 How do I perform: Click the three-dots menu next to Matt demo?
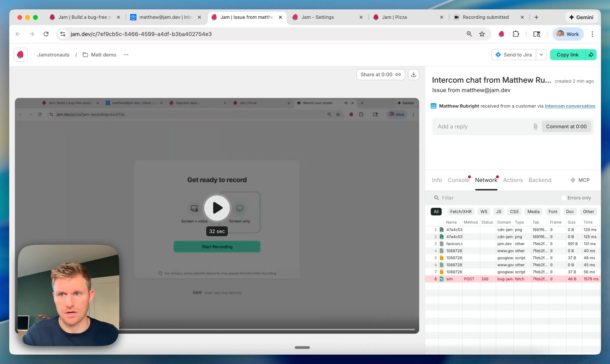tap(126, 55)
